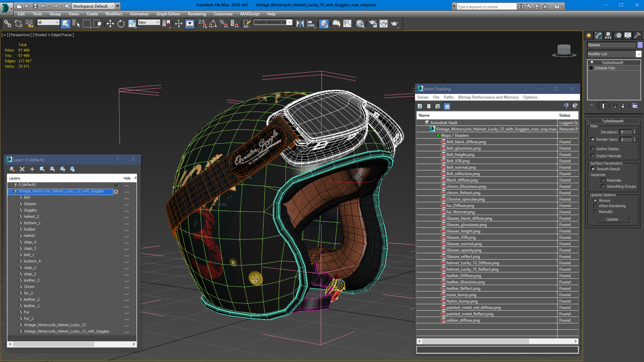644x362 pixels.
Task: Click the Save File icon in title bar
Action: (35, 6)
